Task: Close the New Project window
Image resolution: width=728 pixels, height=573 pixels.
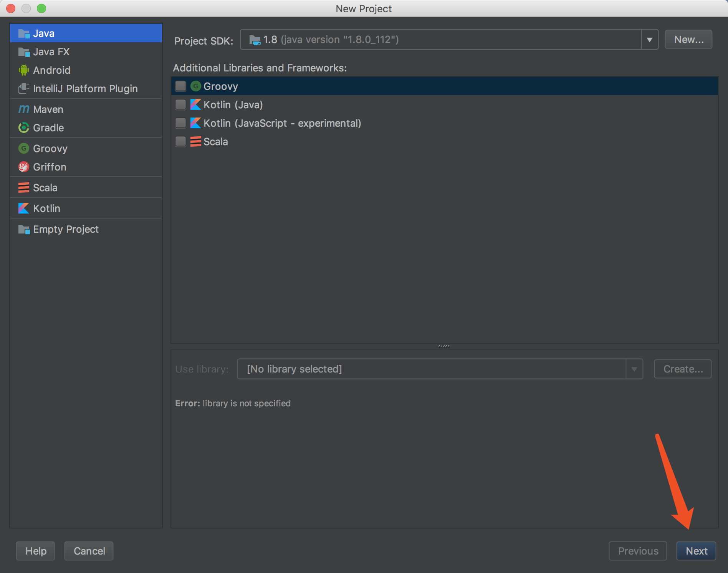Action: [x=11, y=8]
